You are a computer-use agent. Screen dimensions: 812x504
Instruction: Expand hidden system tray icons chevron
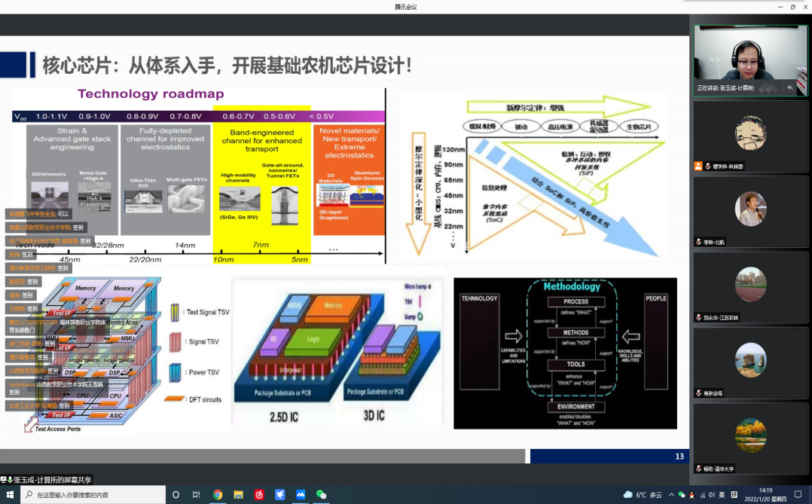pyautogui.click(x=671, y=495)
